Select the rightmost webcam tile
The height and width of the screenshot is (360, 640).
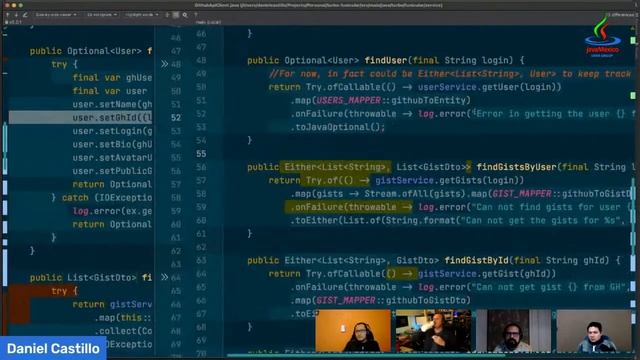tap(594, 331)
